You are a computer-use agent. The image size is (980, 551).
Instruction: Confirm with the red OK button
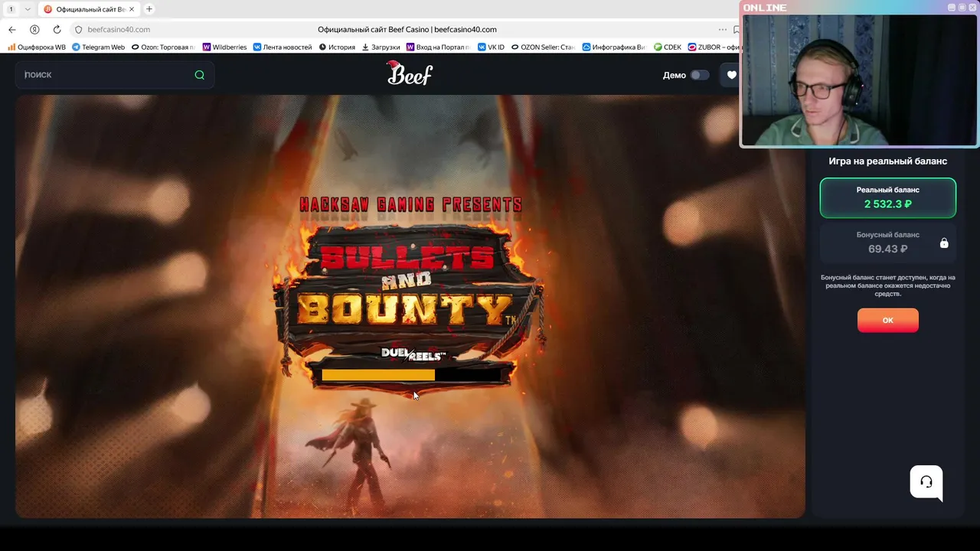(x=888, y=320)
